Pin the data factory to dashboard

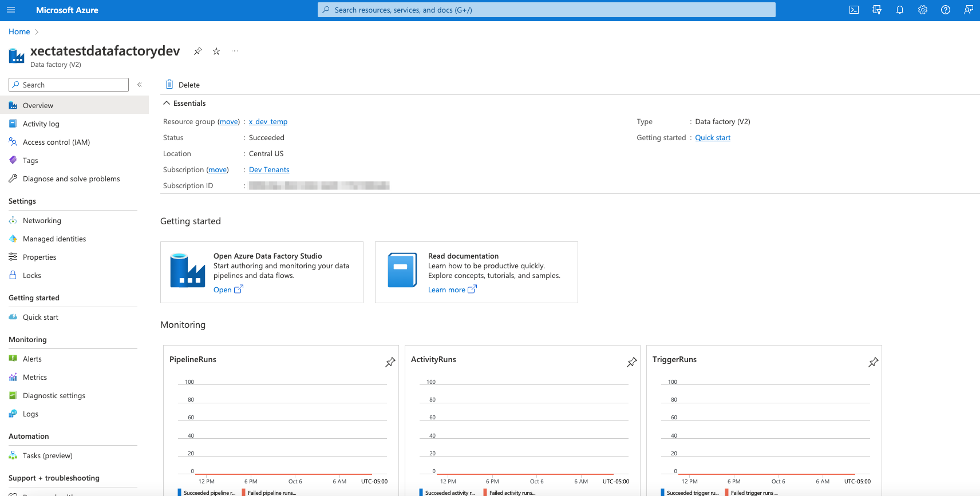coord(198,51)
